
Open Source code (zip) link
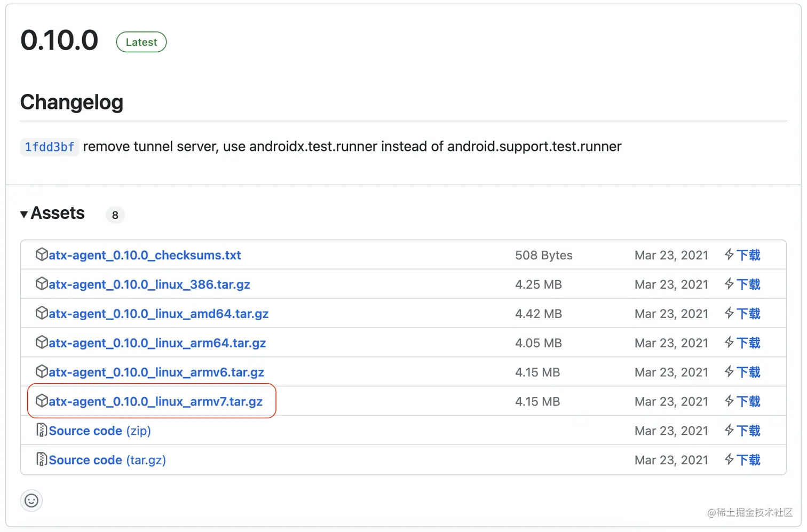100,431
